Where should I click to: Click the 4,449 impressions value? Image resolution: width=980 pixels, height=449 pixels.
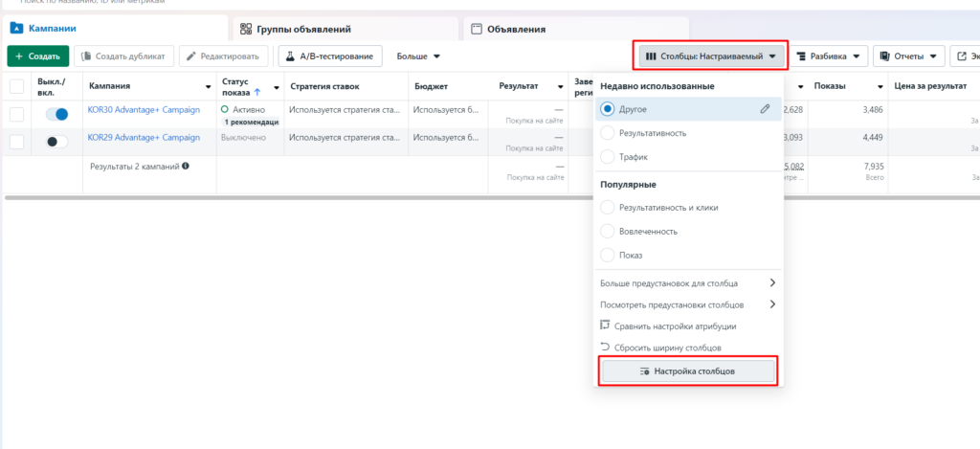tap(871, 137)
